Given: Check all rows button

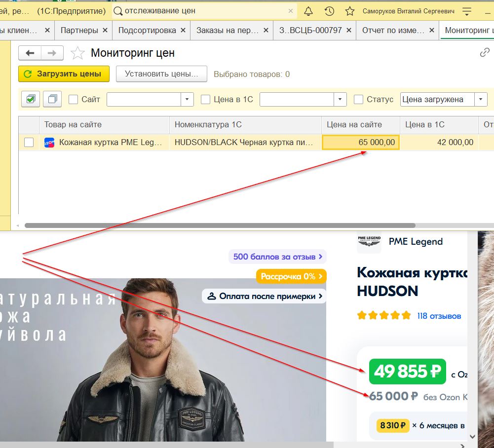Looking at the screenshot, I should [x=31, y=99].
